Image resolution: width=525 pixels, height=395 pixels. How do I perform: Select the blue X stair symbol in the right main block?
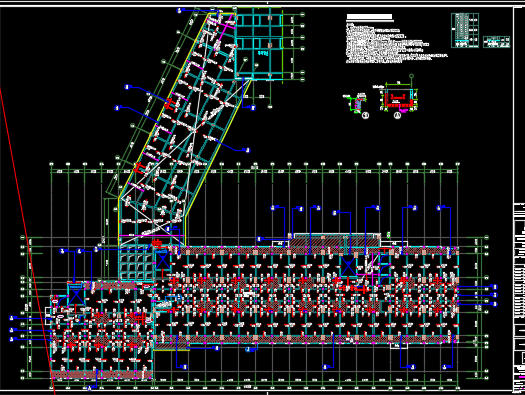(x=348, y=266)
